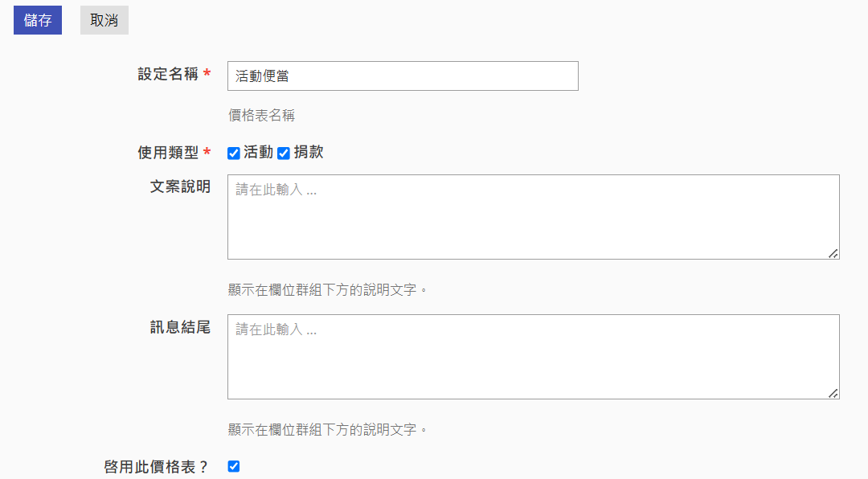Click the 文案說明 field label

(x=180, y=186)
